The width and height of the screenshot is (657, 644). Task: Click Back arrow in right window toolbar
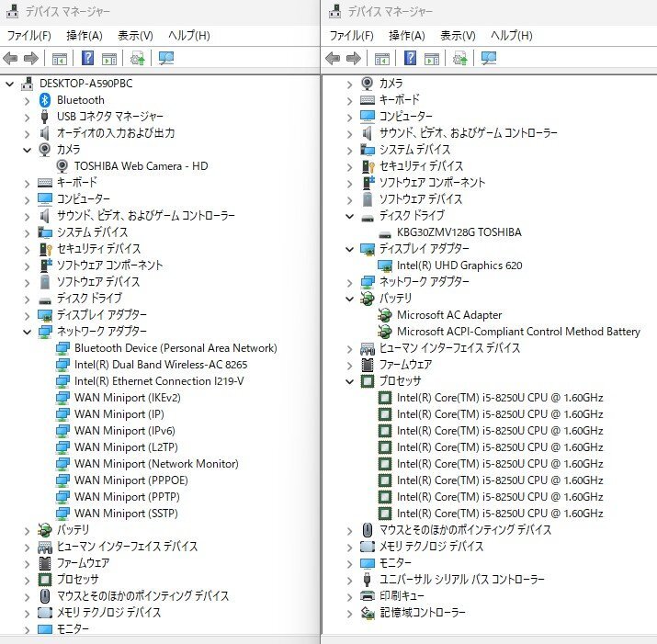pyautogui.click(x=333, y=58)
